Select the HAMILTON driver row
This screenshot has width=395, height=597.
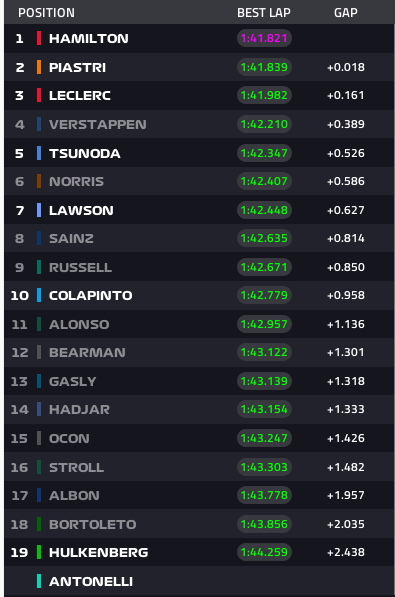(199, 38)
